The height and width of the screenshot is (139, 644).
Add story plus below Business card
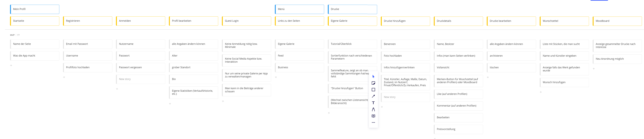(x=276, y=77)
